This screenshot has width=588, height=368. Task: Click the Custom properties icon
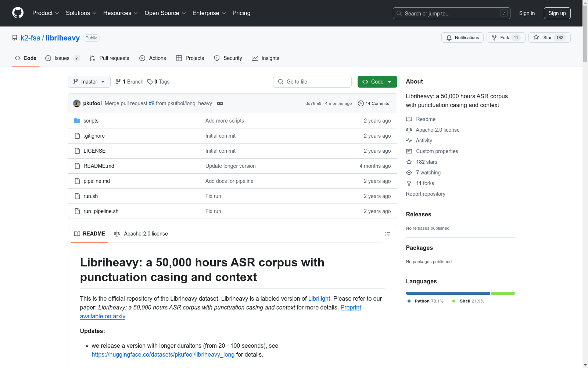click(409, 151)
